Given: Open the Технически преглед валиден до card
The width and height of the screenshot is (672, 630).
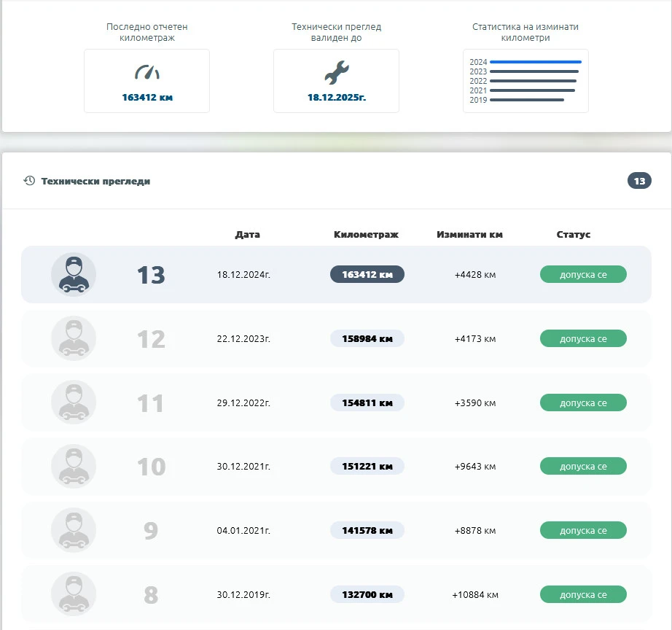Looking at the screenshot, I should click(336, 81).
